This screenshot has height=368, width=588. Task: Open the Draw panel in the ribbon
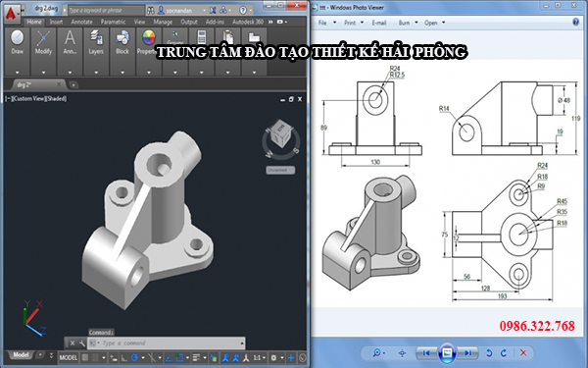coord(18,43)
